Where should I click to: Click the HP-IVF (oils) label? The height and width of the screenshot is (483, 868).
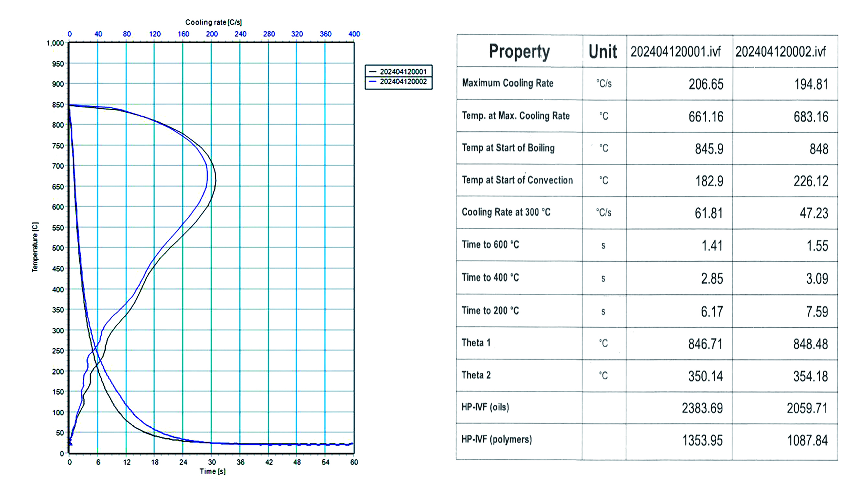[485, 407]
